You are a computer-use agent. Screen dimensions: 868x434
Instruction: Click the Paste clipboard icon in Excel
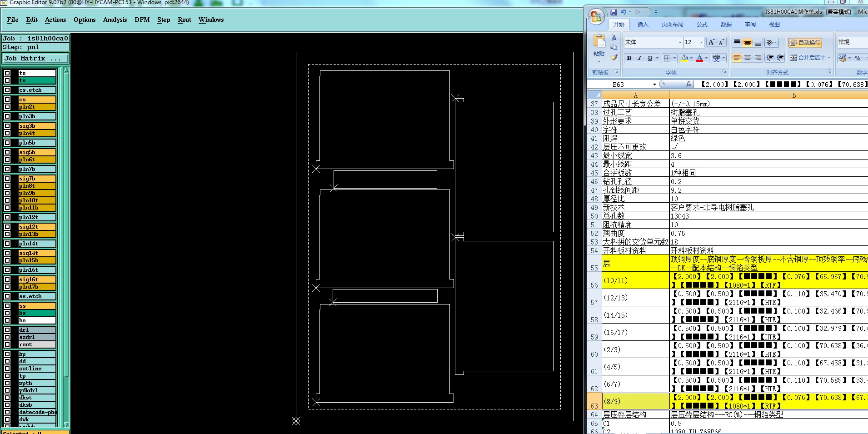[599, 41]
